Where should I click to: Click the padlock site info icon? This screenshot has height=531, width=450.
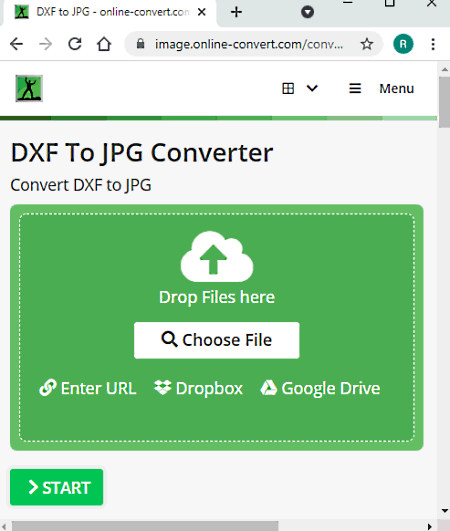(x=141, y=44)
